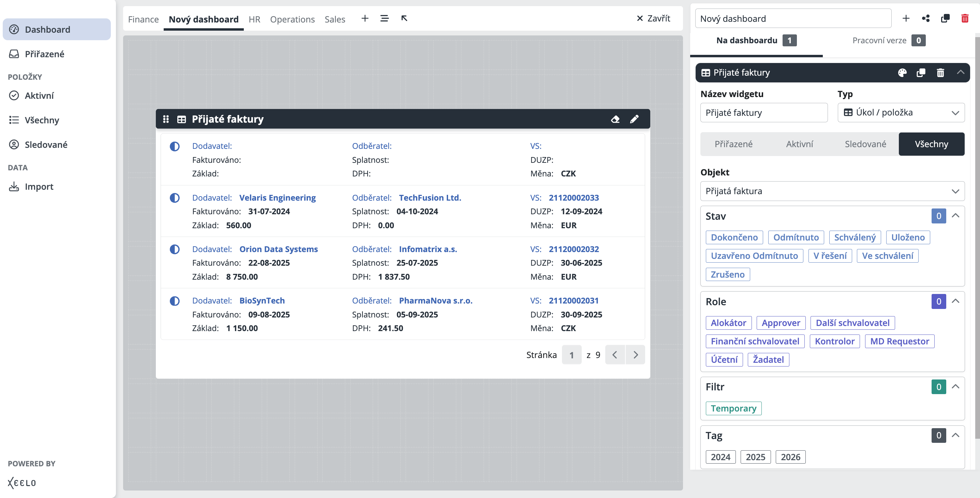Switch to the Operations dashboard tab
Image resolution: width=980 pixels, height=498 pixels.
tap(292, 19)
